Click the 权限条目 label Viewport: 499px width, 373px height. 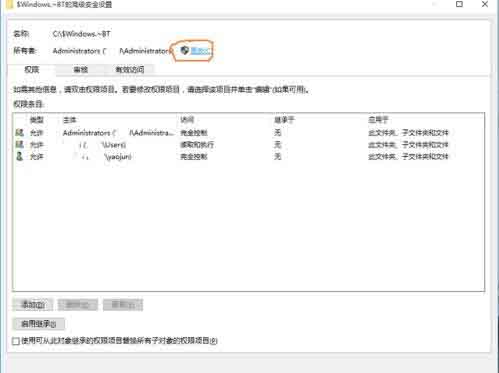(29, 104)
